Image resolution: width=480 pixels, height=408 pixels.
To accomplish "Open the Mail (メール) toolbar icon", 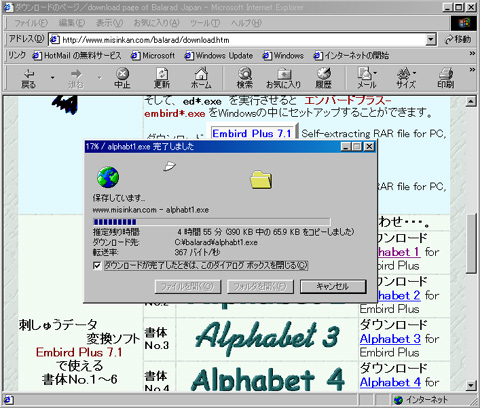I will (367, 78).
